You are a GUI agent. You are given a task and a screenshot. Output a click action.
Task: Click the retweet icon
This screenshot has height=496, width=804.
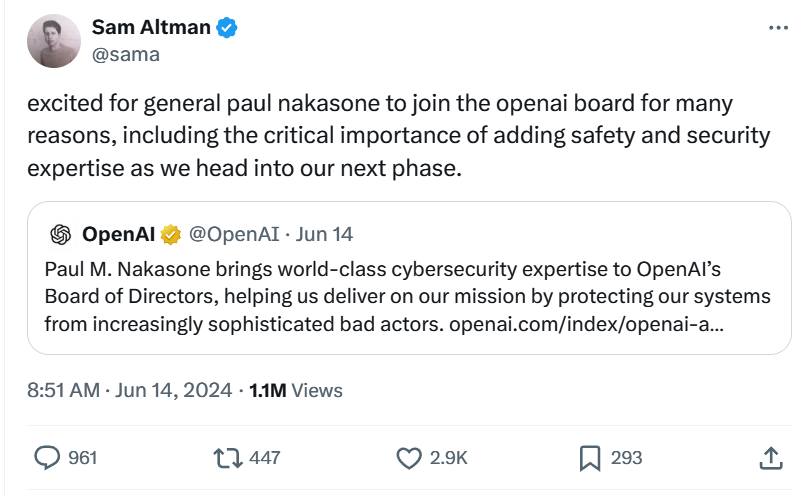coord(227,458)
